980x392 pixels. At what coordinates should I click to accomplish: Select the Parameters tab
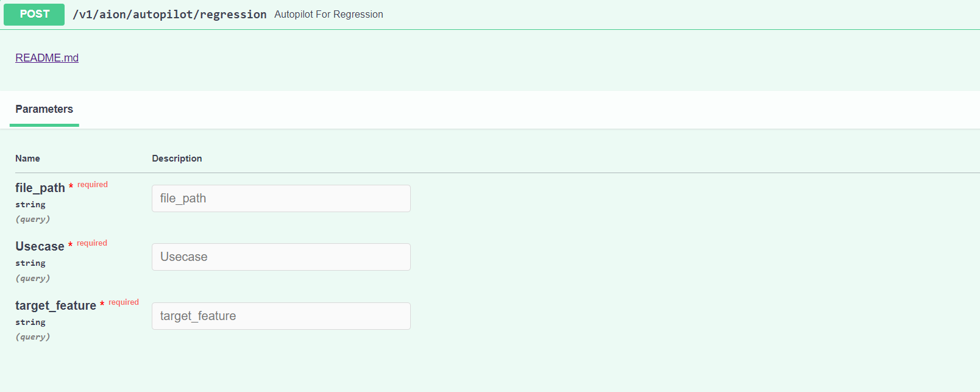click(44, 109)
